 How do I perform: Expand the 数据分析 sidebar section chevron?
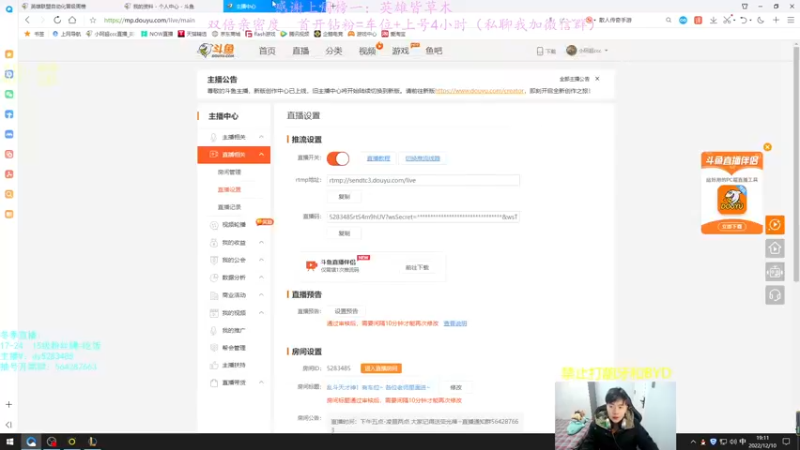[261, 277]
